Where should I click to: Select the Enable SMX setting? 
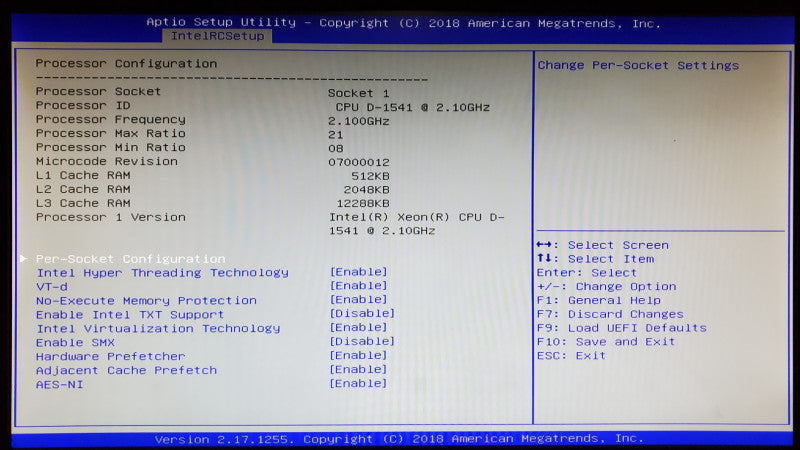[x=76, y=342]
